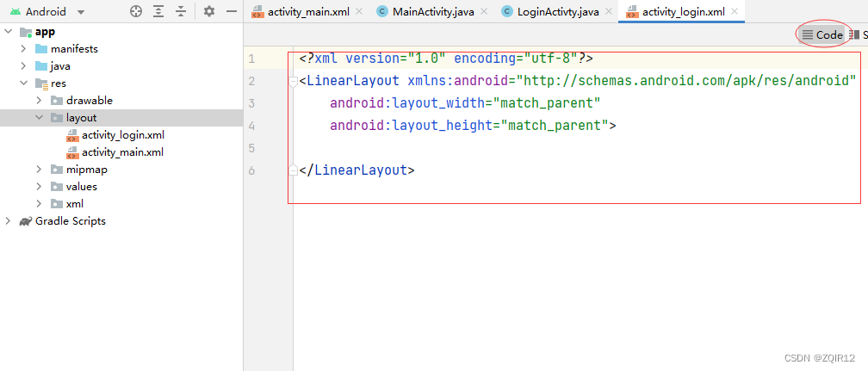Click the Expand All icon in project toolbar
This screenshot has height=371, width=868.
click(158, 12)
